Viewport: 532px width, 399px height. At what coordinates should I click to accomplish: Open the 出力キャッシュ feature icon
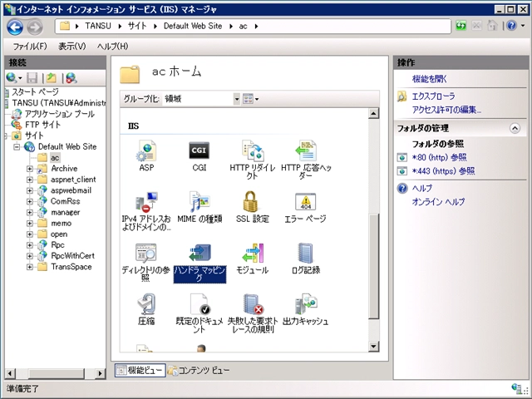click(x=306, y=304)
